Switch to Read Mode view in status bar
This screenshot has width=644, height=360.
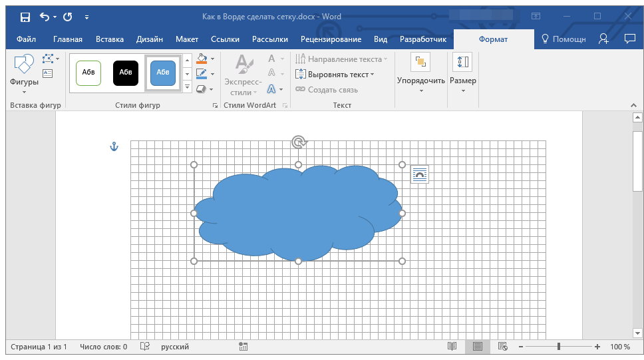tap(452, 347)
